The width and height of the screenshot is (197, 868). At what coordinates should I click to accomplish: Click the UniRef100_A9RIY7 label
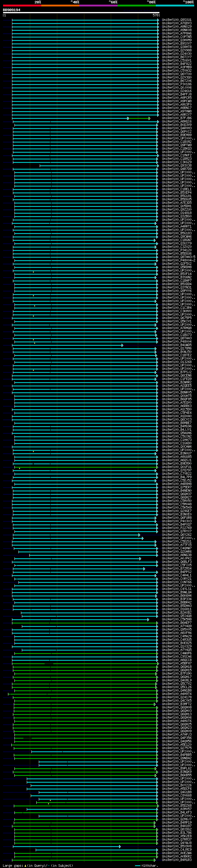click(x=176, y=115)
